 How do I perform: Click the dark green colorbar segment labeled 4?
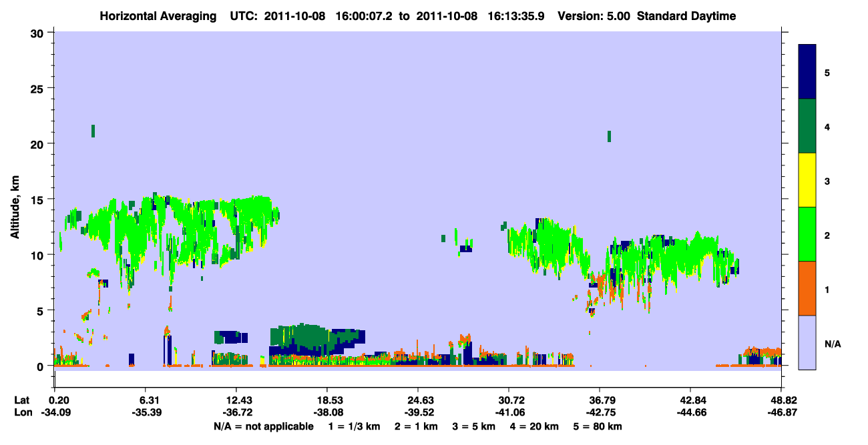pyautogui.click(x=807, y=126)
